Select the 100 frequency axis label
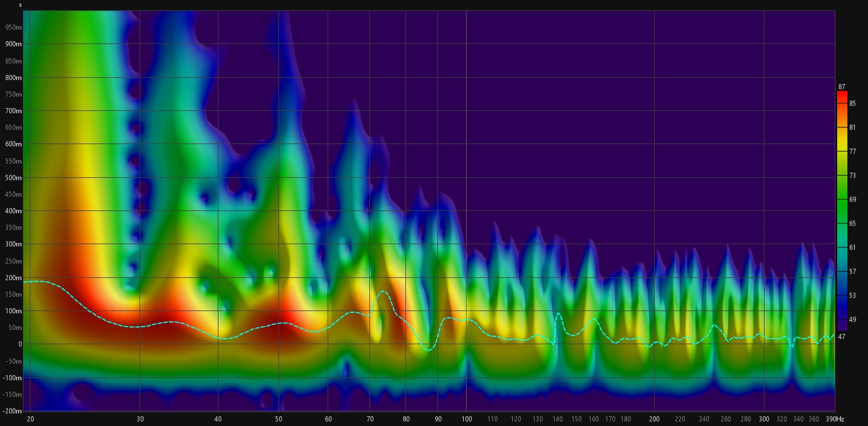The height and width of the screenshot is (426, 868). [x=466, y=419]
